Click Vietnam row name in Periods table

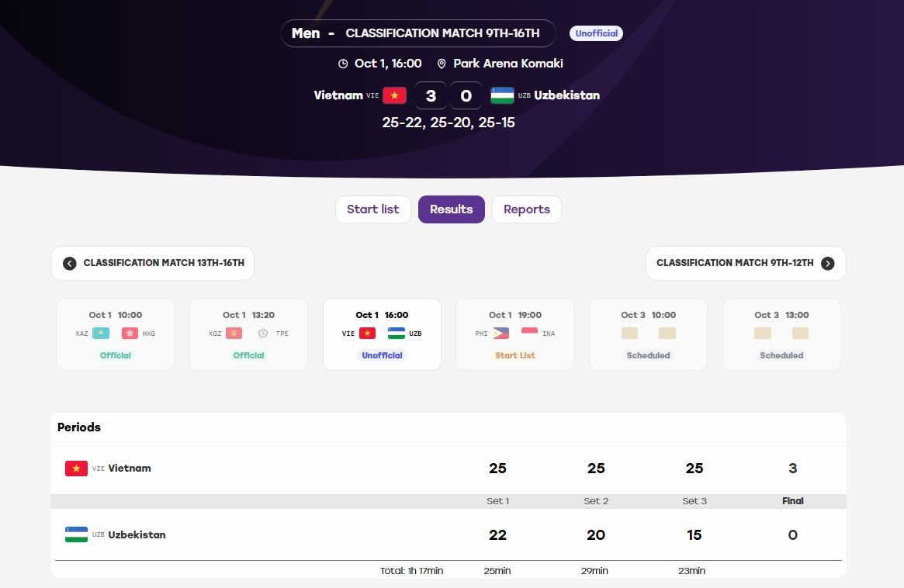[x=130, y=468]
